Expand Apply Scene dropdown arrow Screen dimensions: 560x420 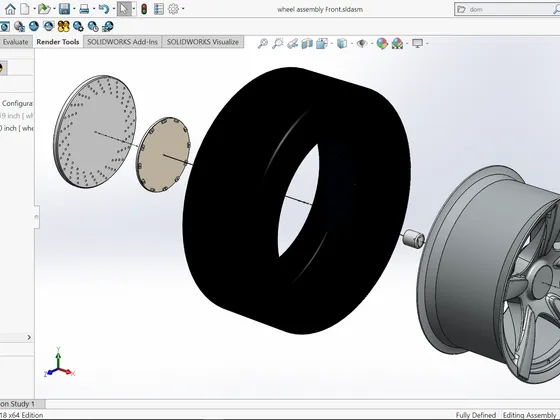pyautogui.click(x=407, y=44)
